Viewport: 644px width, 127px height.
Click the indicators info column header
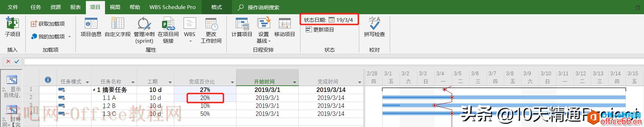pos(48,80)
